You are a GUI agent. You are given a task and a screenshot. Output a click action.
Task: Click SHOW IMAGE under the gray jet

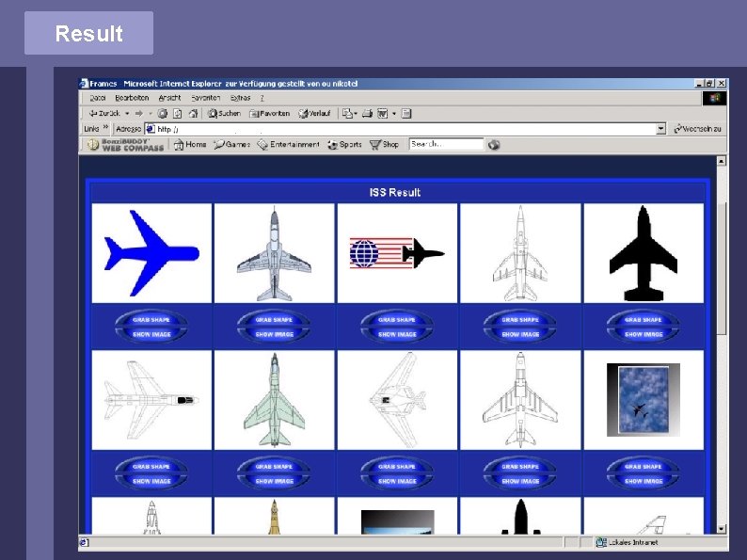click(275, 334)
